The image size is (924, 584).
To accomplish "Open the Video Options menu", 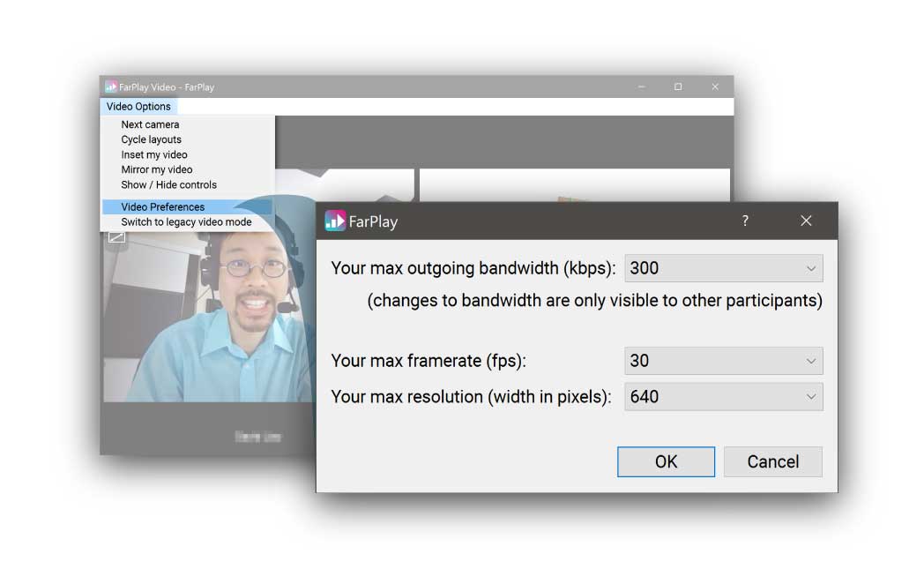I will (138, 107).
